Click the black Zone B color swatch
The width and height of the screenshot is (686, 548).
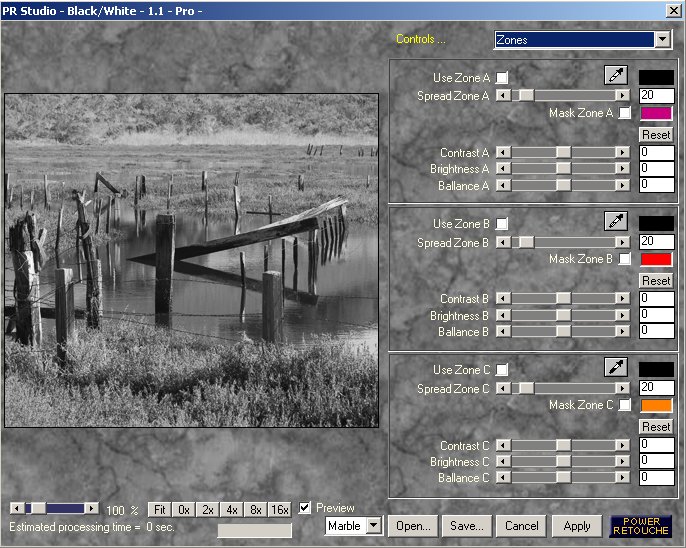click(656, 223)
